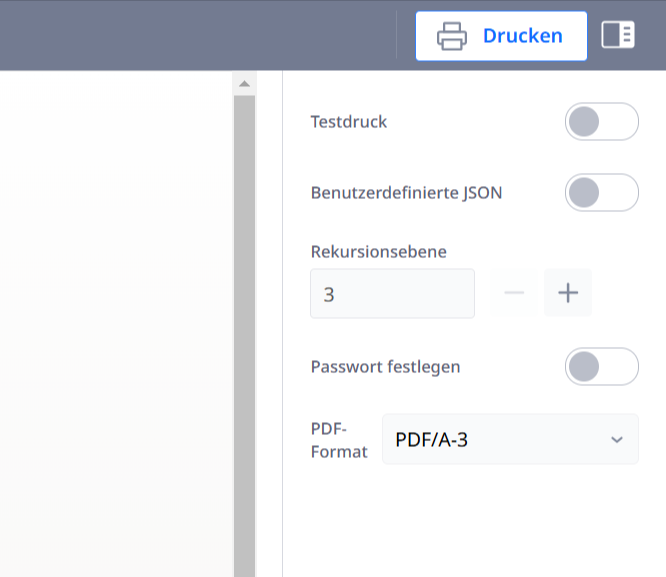
Task: Increase Rekursionsebene with the plus button
Action: [x=568, y=293]
